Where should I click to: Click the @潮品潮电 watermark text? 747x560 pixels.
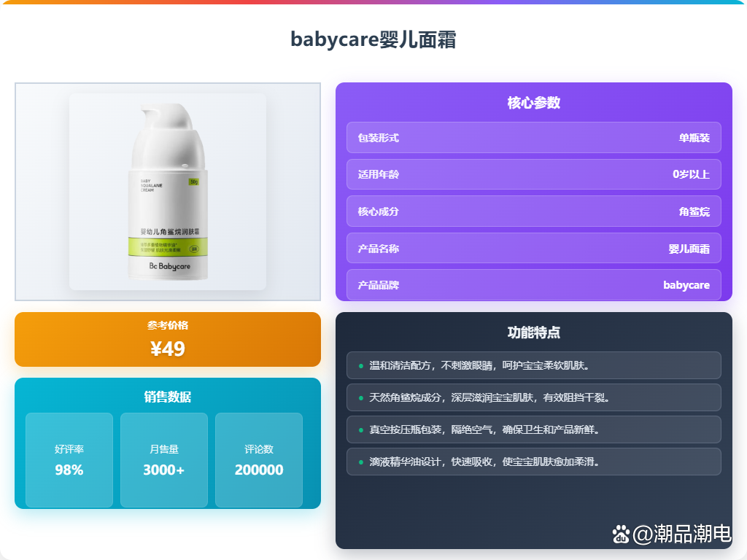click(682, 534)
